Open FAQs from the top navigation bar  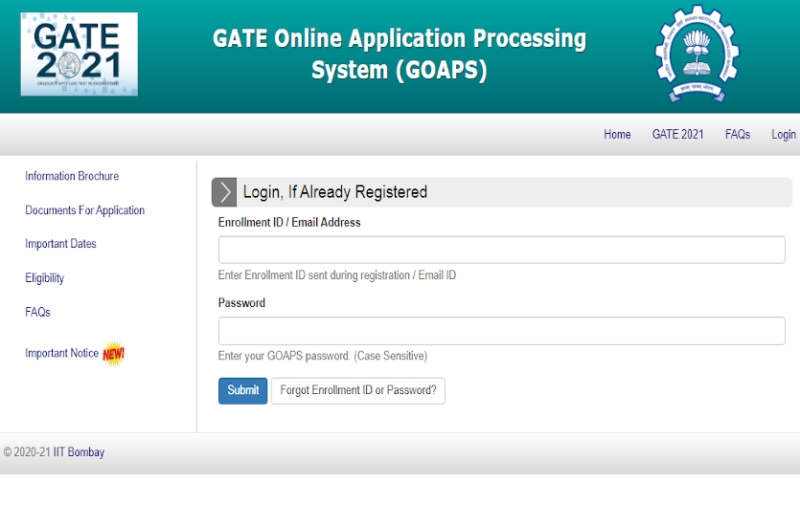(x=737, y=135)
